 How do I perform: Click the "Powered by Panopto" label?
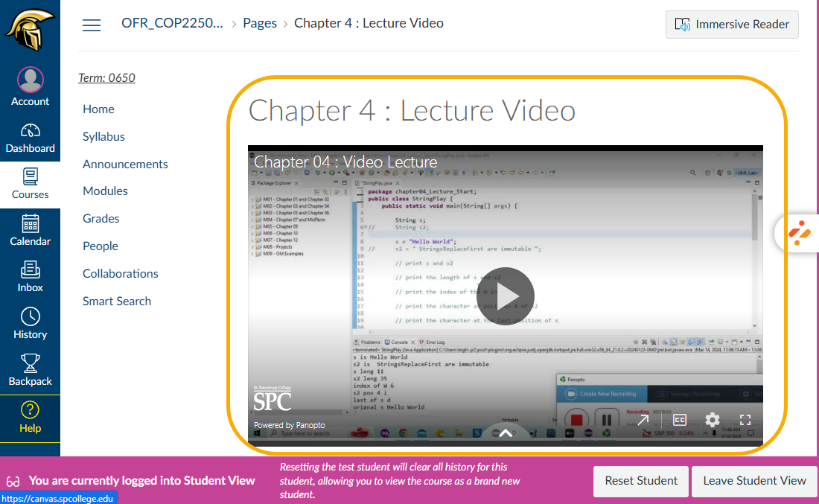[290, 425]
